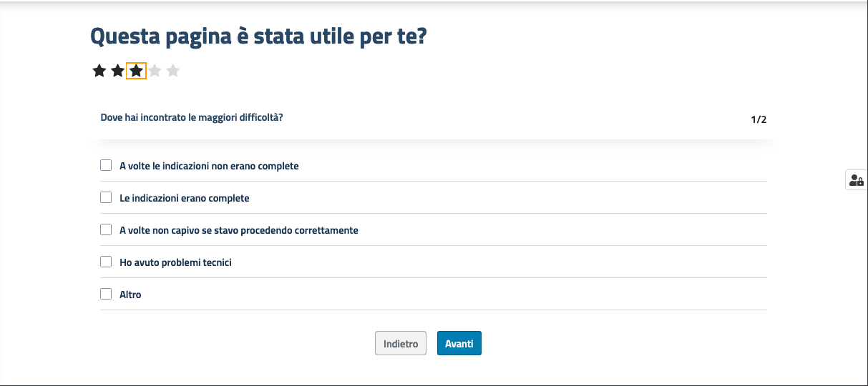Check 'A volte le indicazioni non erano complete'
The image size is (868, 386).
pyautogui.click(x=106, y=165)
